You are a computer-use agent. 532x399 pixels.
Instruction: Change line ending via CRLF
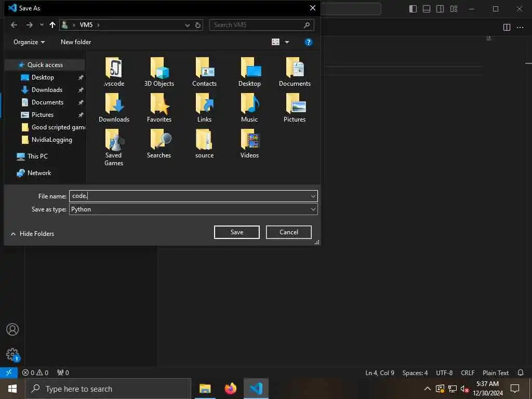click(468, 373)
